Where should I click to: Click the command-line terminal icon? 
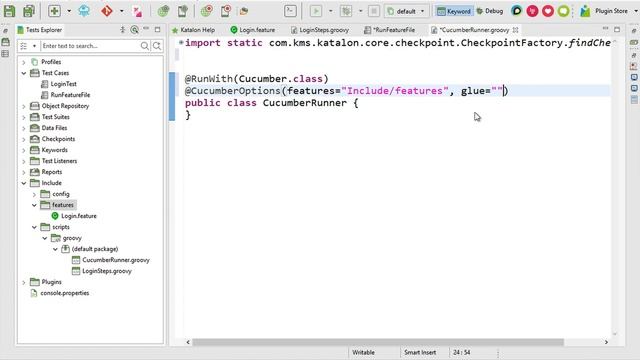tap(290, 11)
